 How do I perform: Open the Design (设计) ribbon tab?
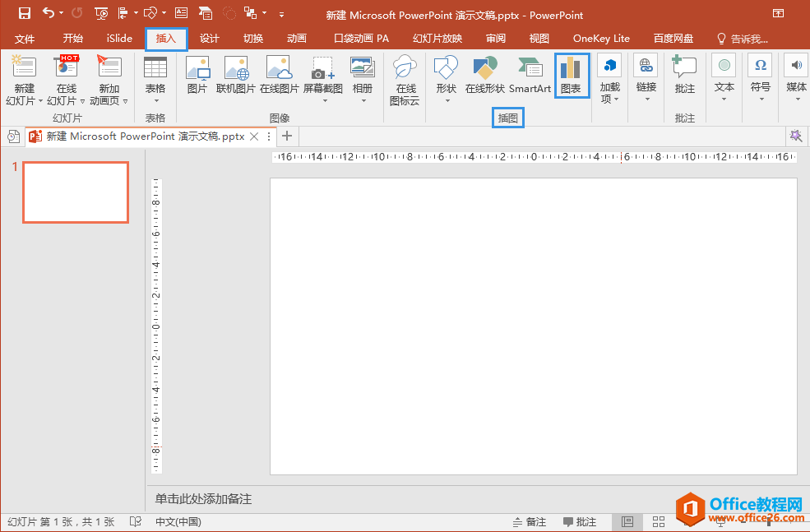tap(210, 39)
